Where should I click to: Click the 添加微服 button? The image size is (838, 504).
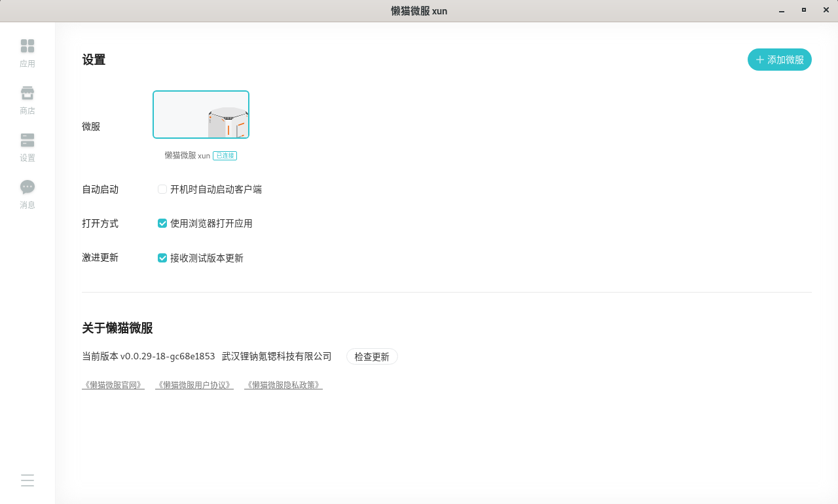click(780, 60)
